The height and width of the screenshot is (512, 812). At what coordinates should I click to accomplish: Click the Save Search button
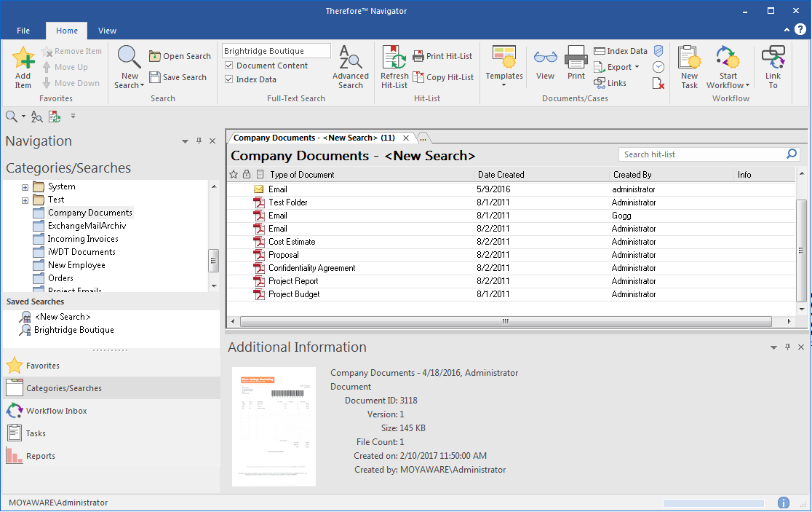(178, 77)
